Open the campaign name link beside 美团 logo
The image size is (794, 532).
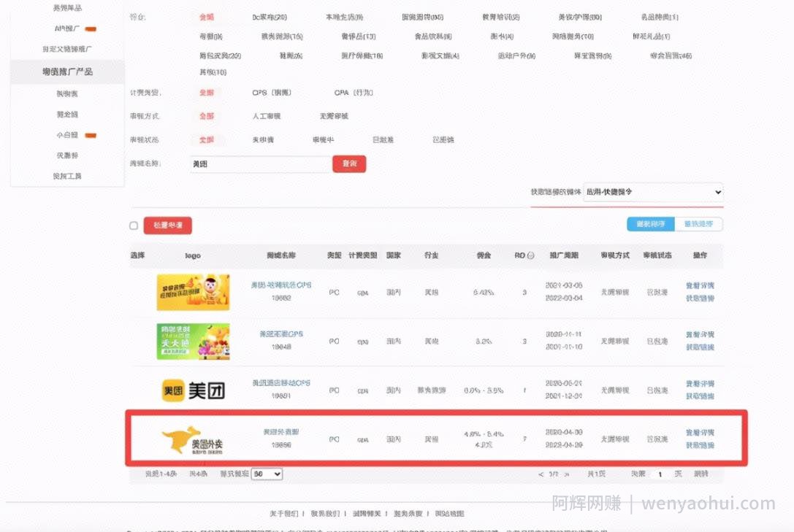click(281, 383)
